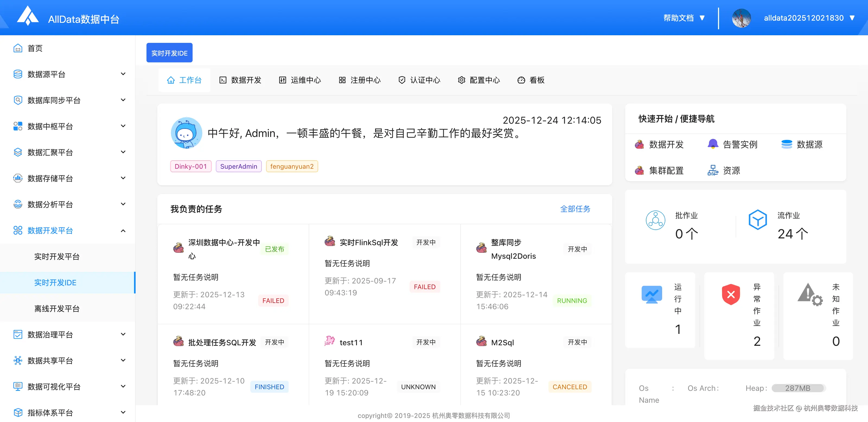This screenshot has width=868, height=422.
Task: Click the 集群配置 shortcut icon
Action: pyautogui.click(x=639, y=170)
